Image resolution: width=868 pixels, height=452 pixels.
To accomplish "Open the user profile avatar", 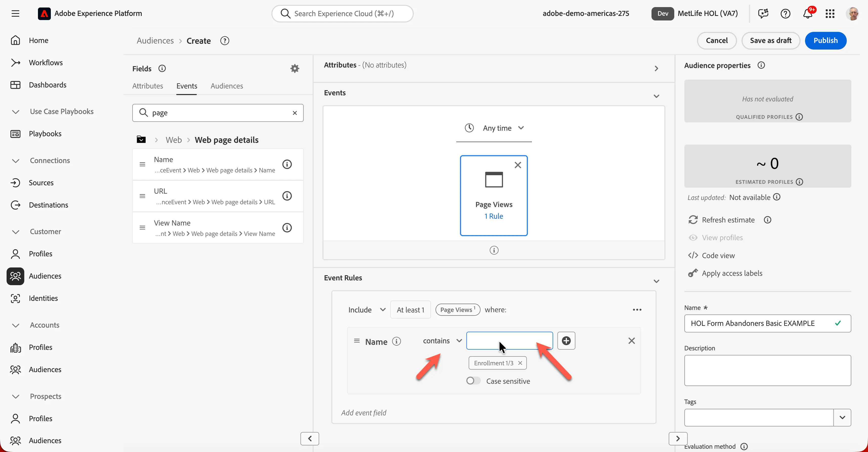I will (x=853, y=13).
